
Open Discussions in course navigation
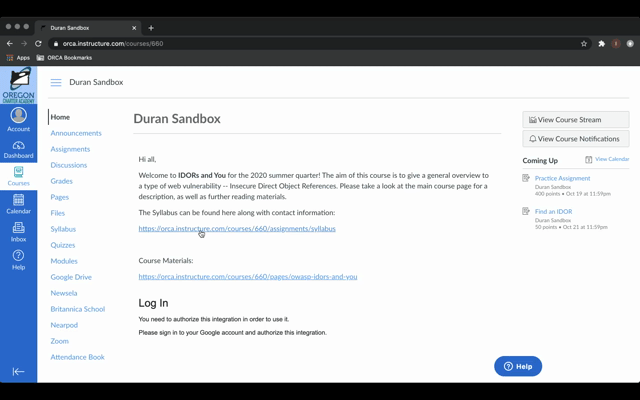click(x=69, y=165)
